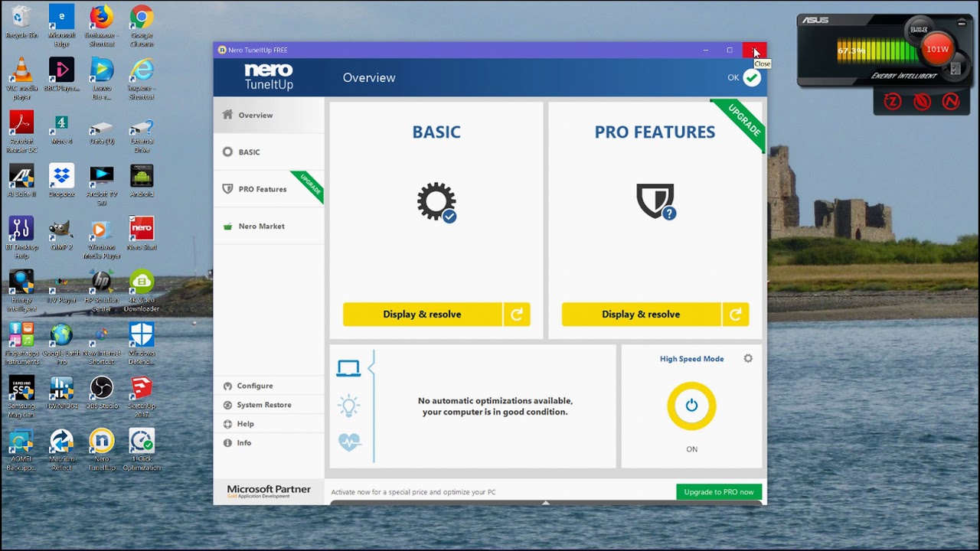Click the Nero TuneItUp logo in header
This screenshot has height=551, width=980.
pos(269,77)
